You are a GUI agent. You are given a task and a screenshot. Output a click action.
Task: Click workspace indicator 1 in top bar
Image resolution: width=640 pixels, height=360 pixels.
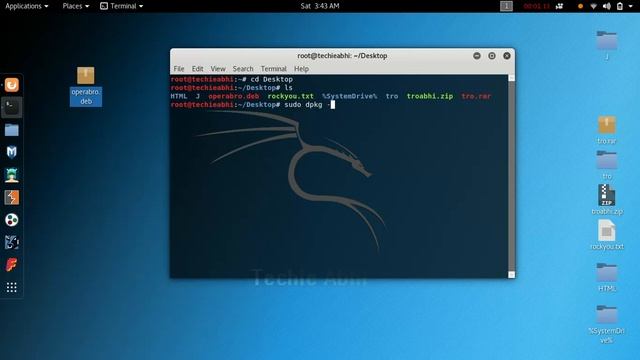[x=506, y=6]
